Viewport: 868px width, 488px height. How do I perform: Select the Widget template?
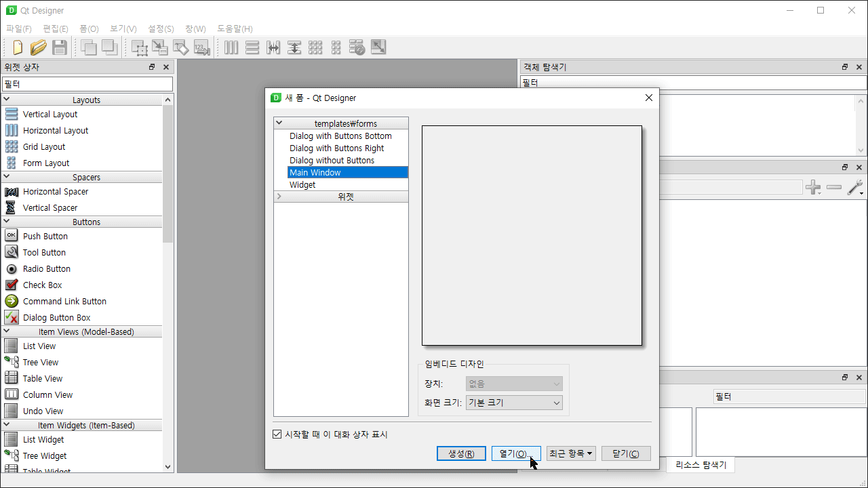pyautogui.click(x=302, y=184)
